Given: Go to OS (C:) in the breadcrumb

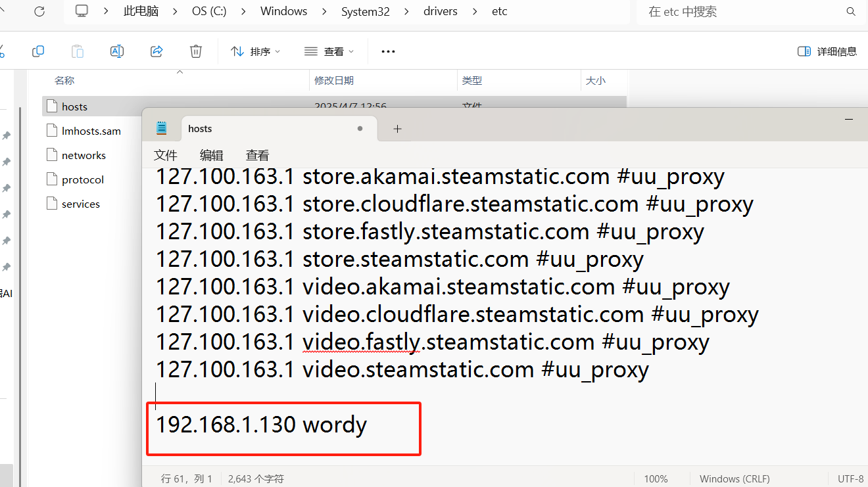Looking at the screenshot, I should pos(209,11).
